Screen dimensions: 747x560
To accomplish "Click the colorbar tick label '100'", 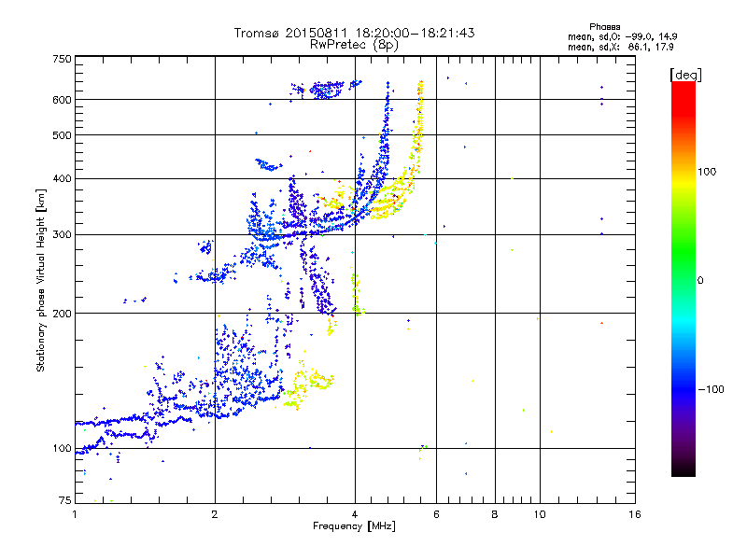I will (x=707, y=172).
